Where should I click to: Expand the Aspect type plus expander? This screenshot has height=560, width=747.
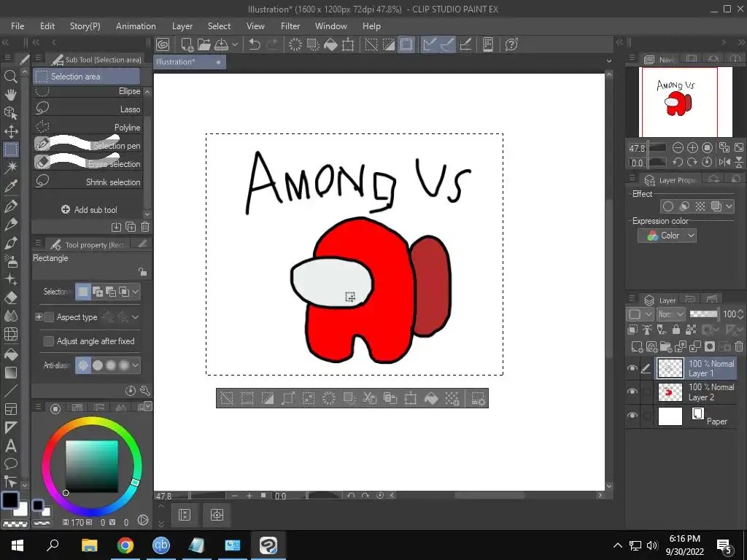tap(39, 317)
